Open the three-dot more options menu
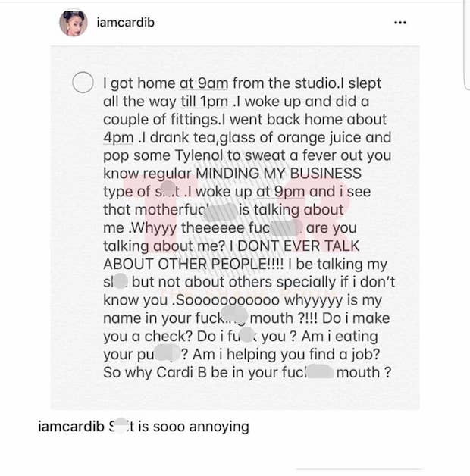Image resolution: width=470 pixels, height=476 pixels. [399, 23]
